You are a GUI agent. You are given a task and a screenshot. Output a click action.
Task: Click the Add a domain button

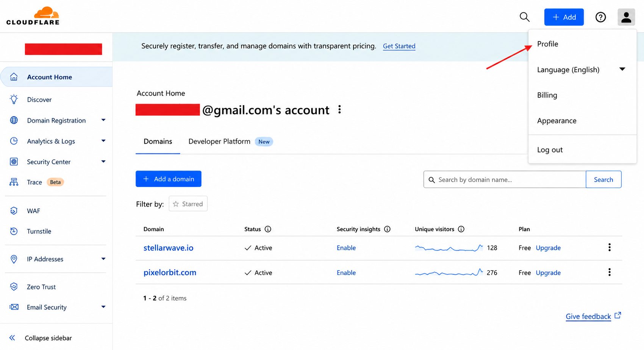169,179
